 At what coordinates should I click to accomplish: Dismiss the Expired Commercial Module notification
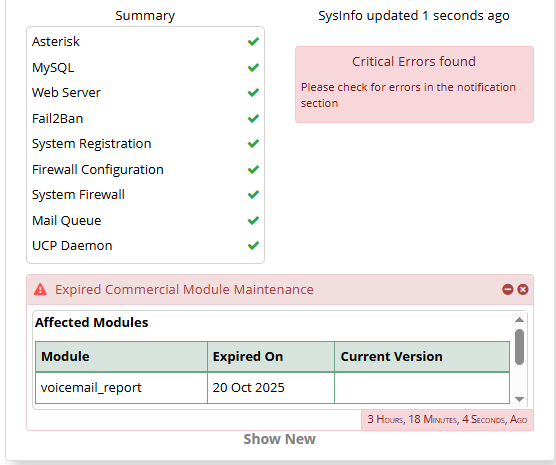point(523,289)
